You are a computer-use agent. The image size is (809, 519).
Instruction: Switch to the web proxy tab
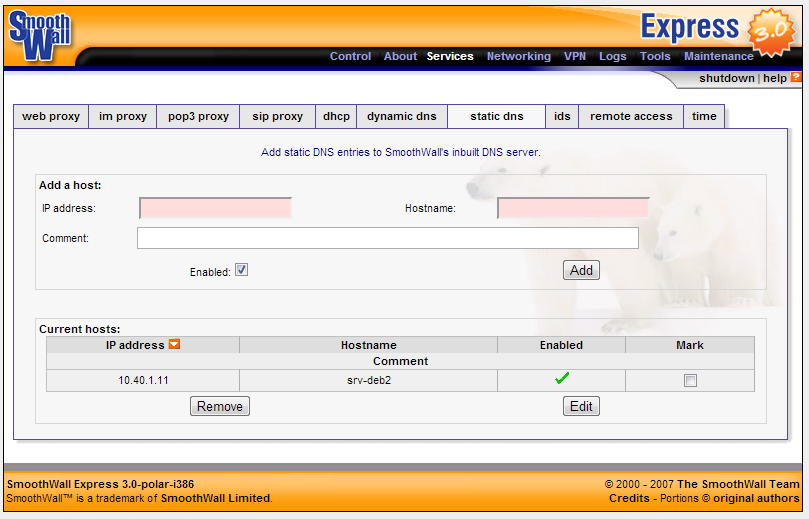(51, 117)
